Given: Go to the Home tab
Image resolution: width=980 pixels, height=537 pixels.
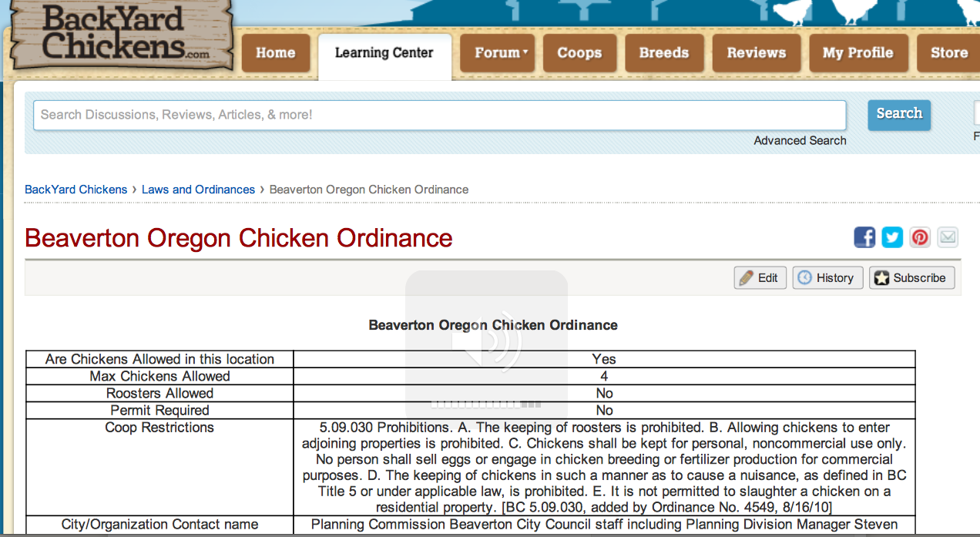Looking at the screenshot, I should coord(275,53).
